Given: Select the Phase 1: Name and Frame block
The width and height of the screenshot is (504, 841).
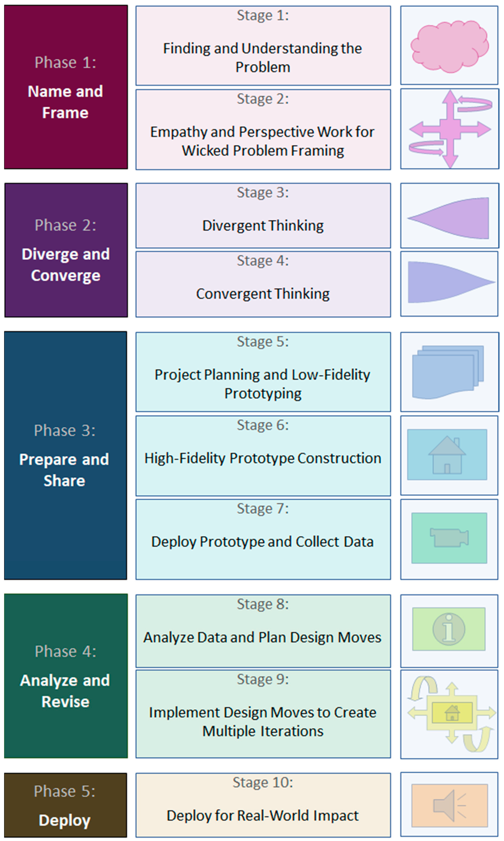Looking at the screenshot, I should (x=66, y=87).
